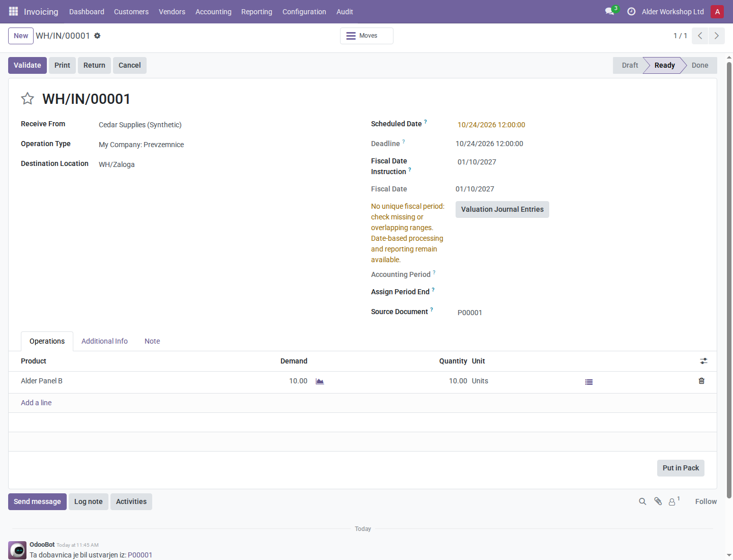Open column settings adjust icon
Screen dimensions: 733x560
click(x=703, y=361)
